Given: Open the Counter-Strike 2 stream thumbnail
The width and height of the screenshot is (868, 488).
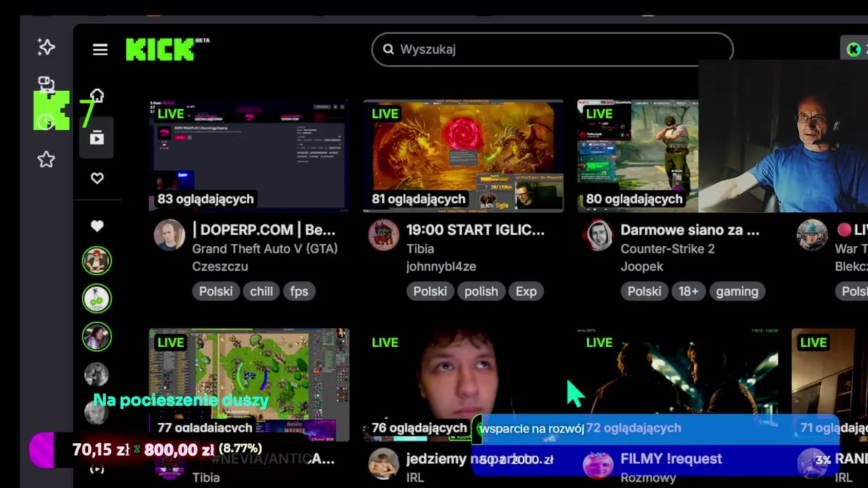Looking at the screenshot, I should [x=637, y=157].
